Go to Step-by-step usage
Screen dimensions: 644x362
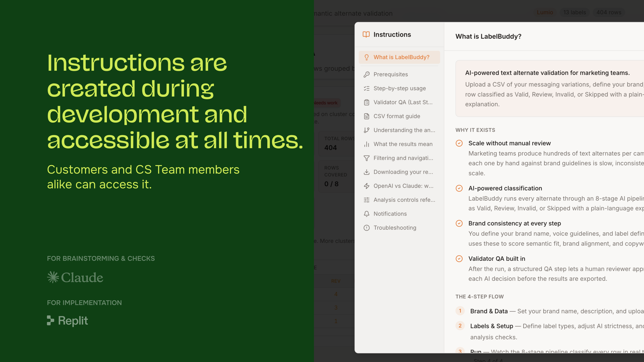399,88
